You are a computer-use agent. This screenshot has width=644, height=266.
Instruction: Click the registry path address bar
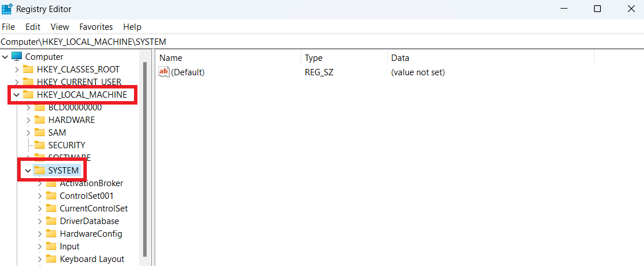tap(322, 42)
